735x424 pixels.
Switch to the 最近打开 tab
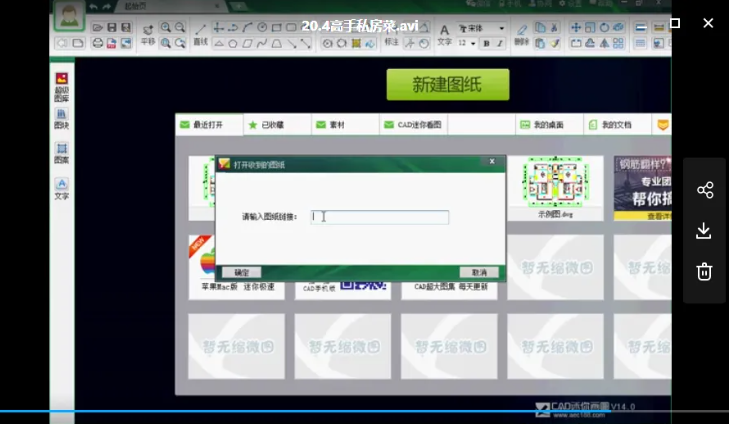click(x=209, y=125)
